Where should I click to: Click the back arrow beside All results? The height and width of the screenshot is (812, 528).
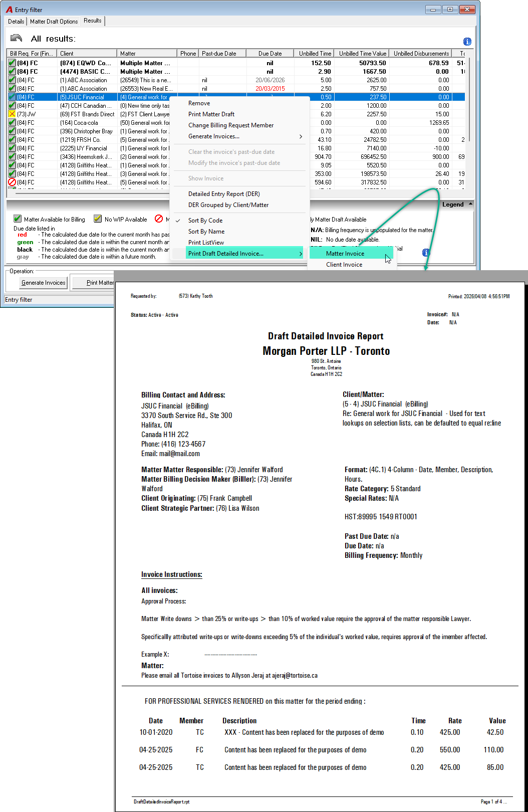[x=16, y=38]
